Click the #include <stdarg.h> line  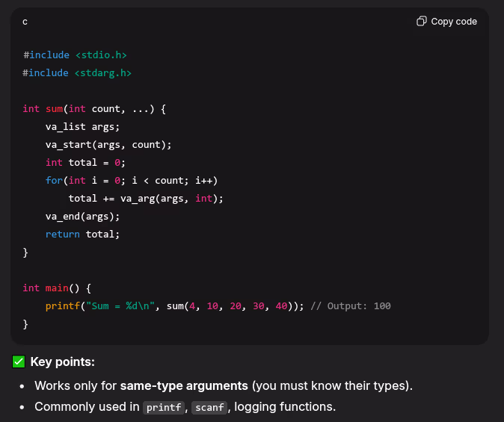[77, 73]
